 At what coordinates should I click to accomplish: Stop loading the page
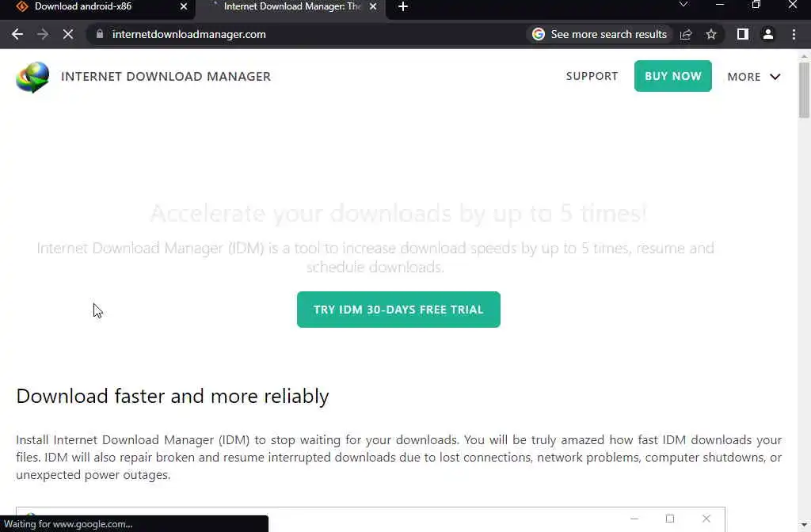tap(68, 34)
